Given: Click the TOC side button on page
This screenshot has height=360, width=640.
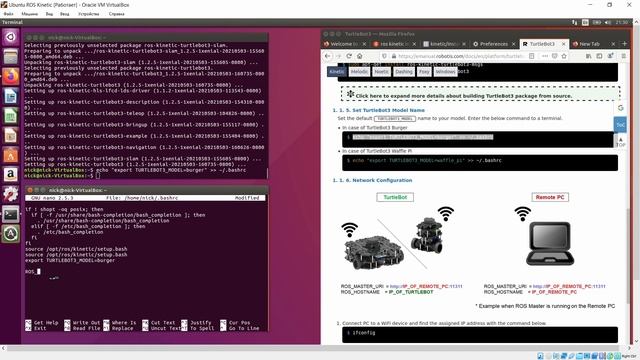Looking at the screenshot, I should coord(620,124).
